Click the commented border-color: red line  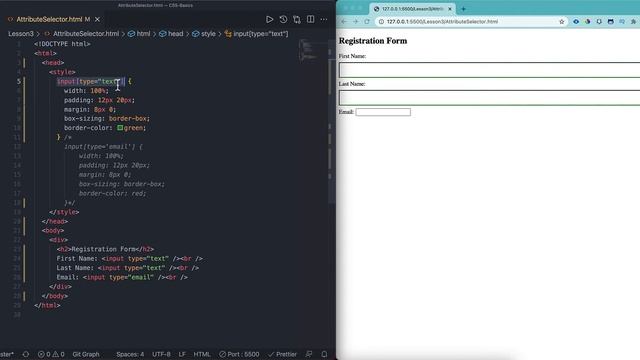112,193
